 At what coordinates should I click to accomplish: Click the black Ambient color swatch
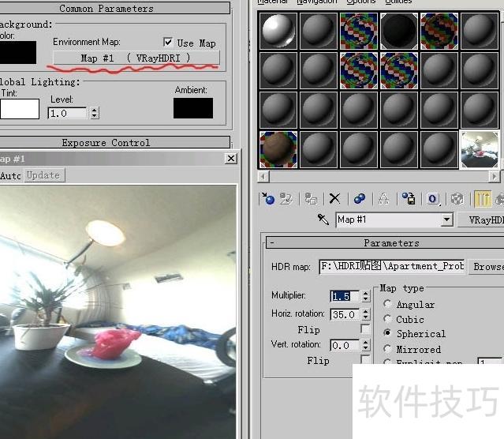pyautogui.click(x=193, y=108)
